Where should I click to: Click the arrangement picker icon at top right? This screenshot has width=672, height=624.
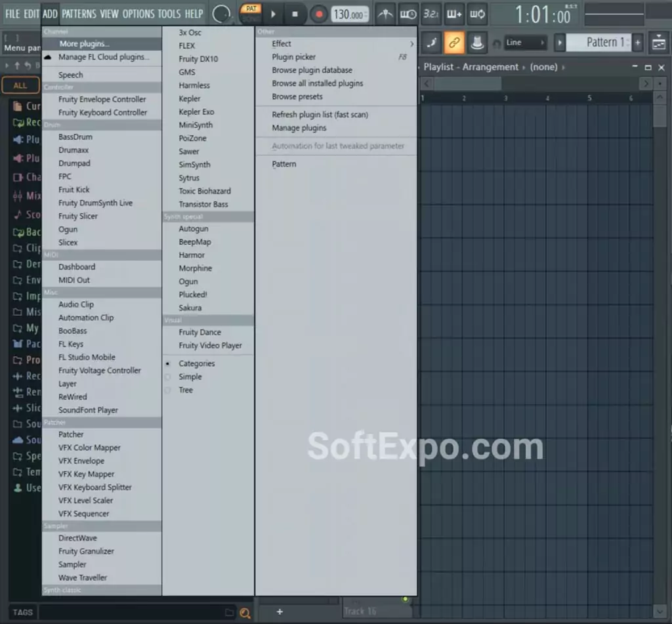click(x=660, y=42)
